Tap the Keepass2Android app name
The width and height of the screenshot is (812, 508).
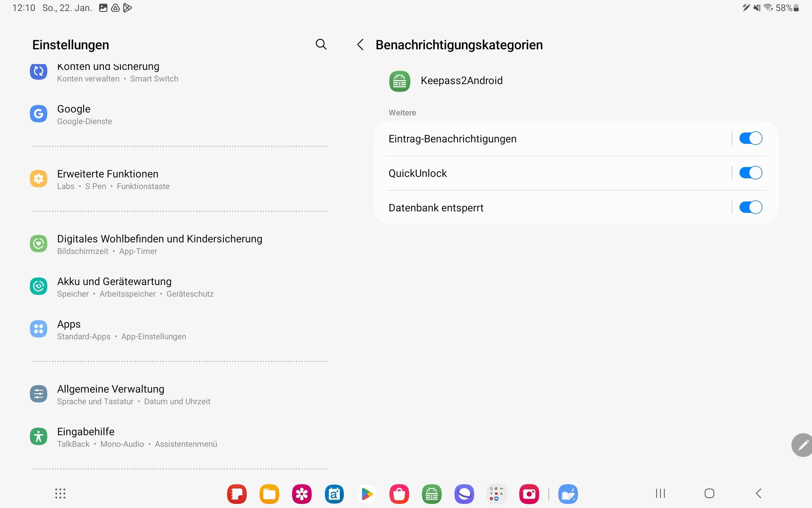461,81
